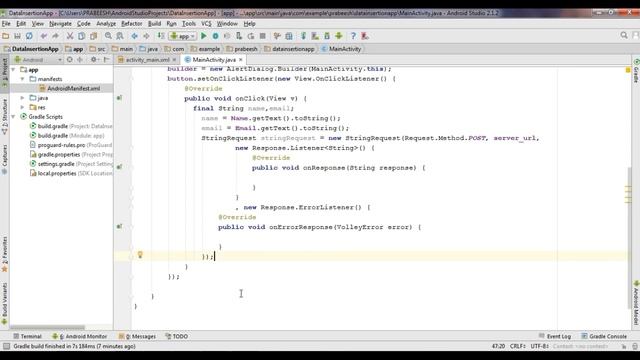Click the Help question mark icon
The image size is (640, 360).
(353, 36)
